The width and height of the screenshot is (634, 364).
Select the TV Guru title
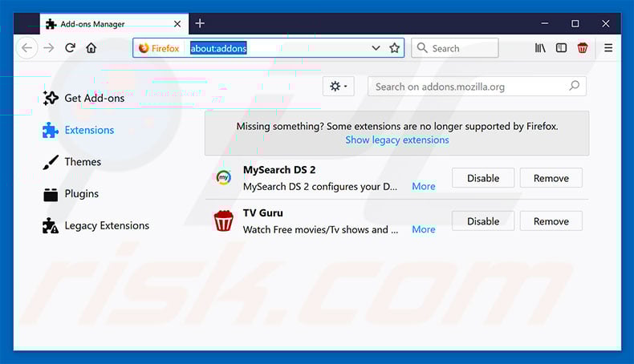pyautogui.click(x=262, y=213)
